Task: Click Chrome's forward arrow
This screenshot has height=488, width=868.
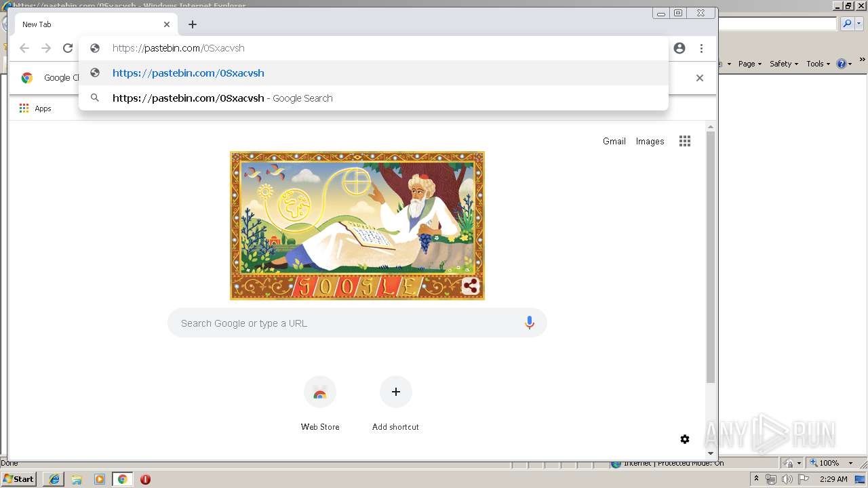Action: click(x=46, y=48)
